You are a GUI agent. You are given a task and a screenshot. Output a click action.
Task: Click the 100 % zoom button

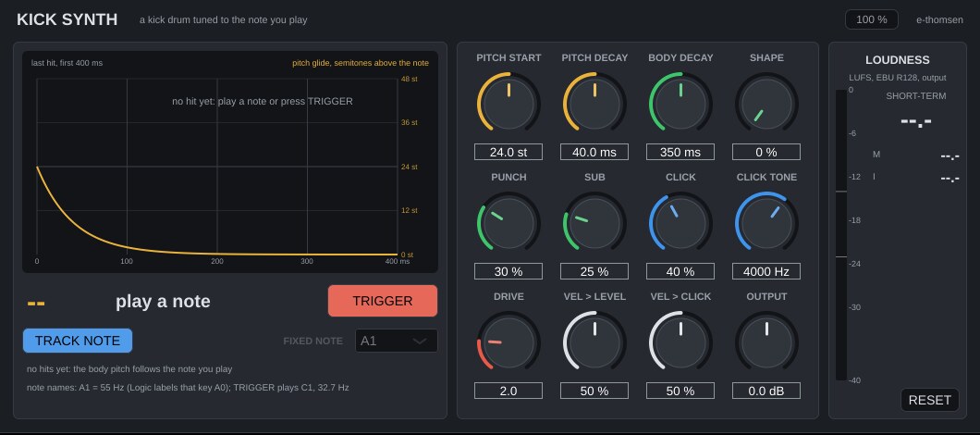click(871, 19)
